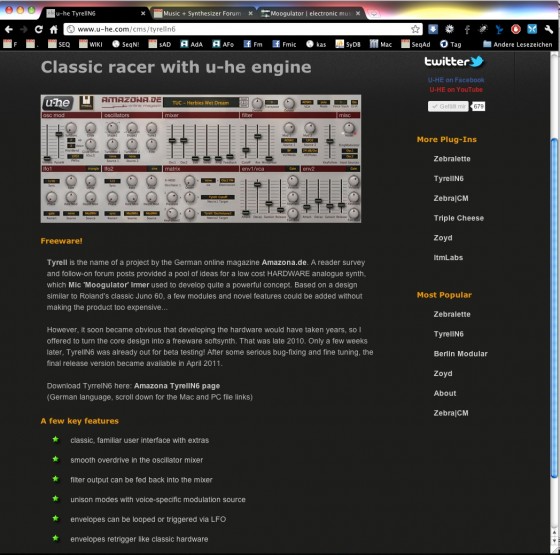This screenshot has height=555, width=560.
Task: Click the 'Classic racer with u-he engine' heading
Action: pos(176,67)
